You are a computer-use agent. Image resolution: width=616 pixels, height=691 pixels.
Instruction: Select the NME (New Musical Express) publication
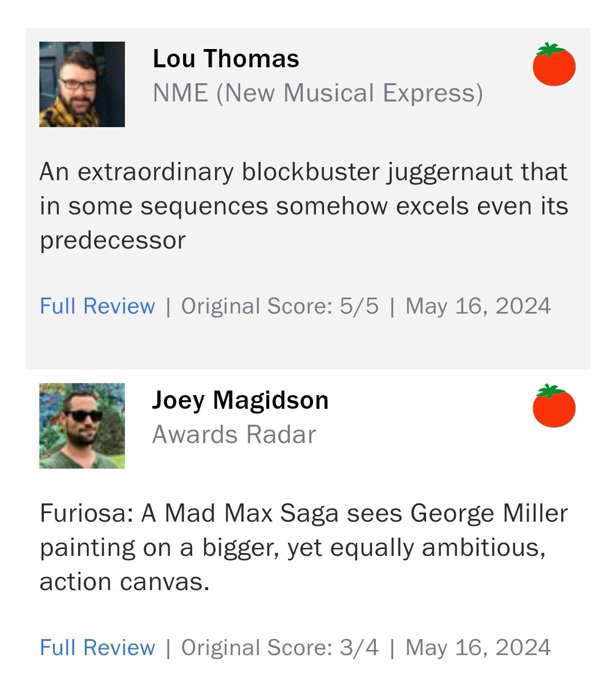point(318,93)
